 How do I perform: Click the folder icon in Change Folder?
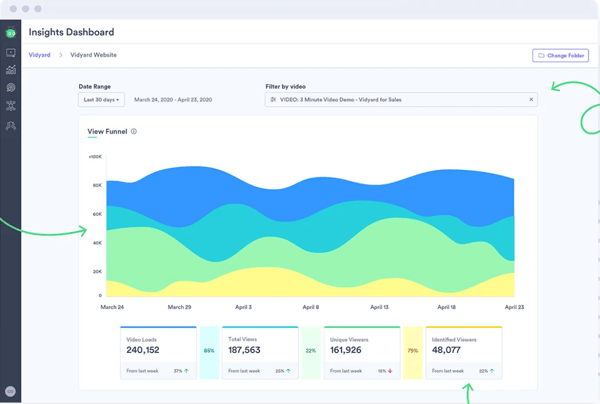pyautogui.click(x=541, y=55)
